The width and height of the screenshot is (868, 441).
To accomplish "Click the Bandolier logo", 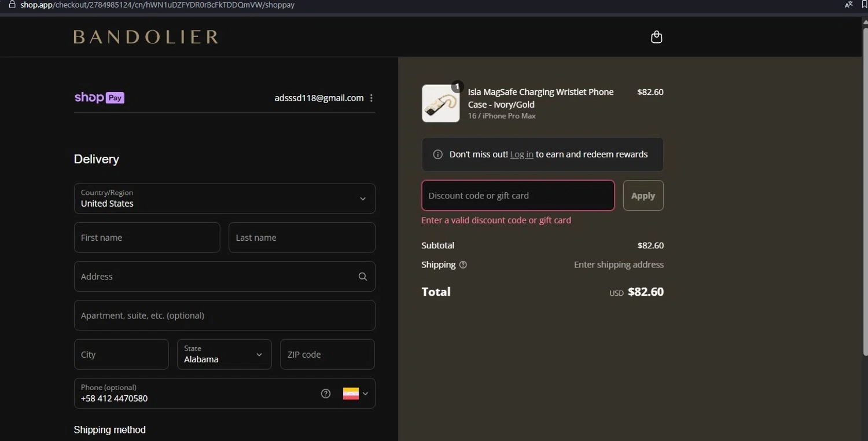I will (x=146, y=37).
